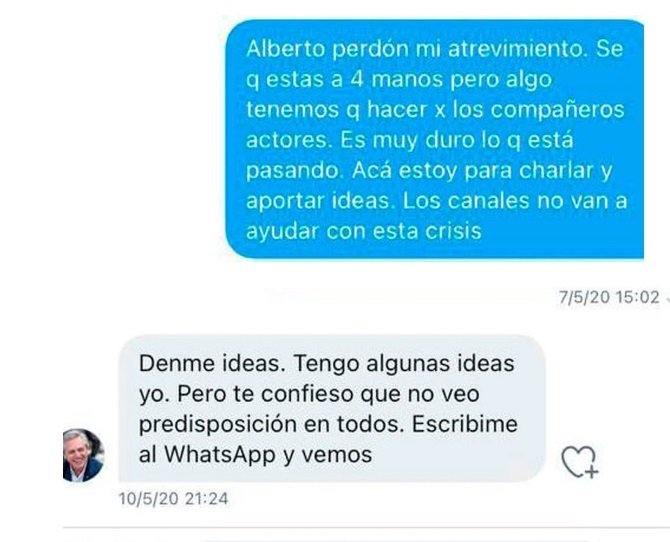Tap the 10/5/20 21:24 timestamp

(173, 499)
